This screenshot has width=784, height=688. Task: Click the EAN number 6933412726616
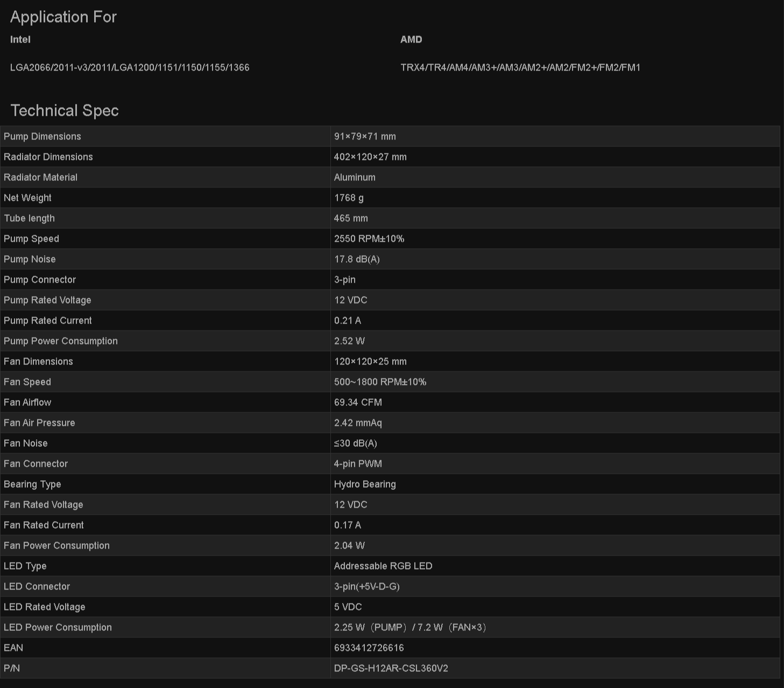point(369,648)
